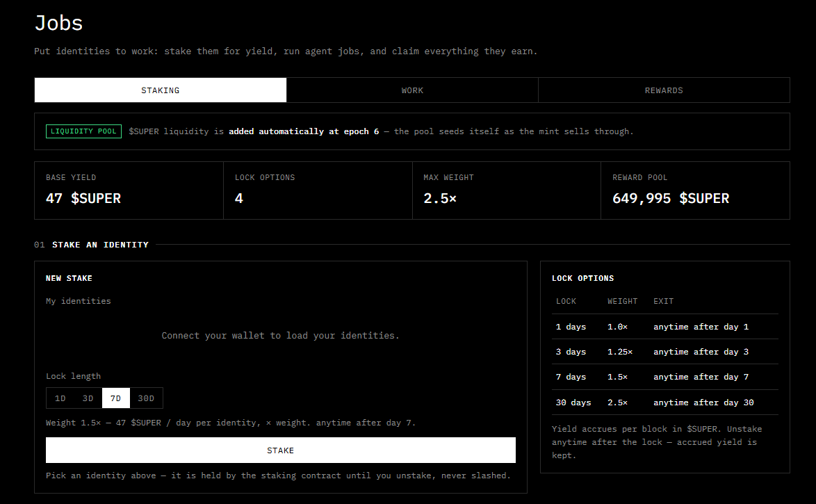Click the Jobs page heading
816x504 pixels.
pyautogui.click(x=59, y=24)
